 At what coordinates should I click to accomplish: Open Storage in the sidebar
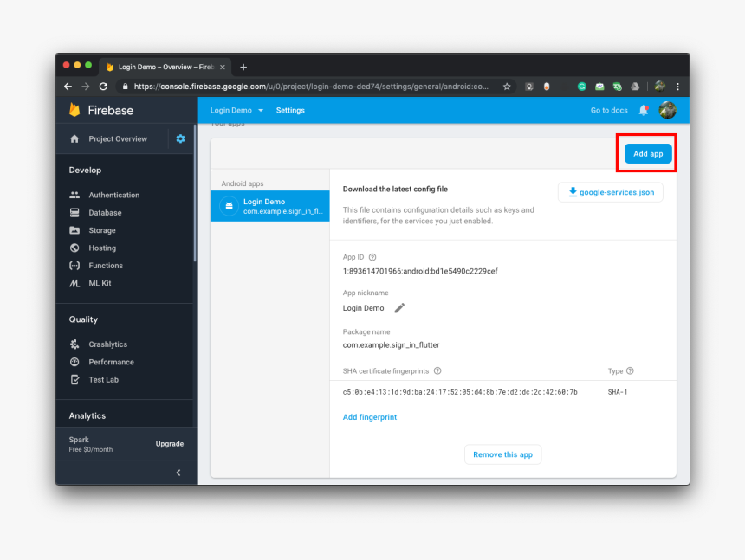[102, 230]
